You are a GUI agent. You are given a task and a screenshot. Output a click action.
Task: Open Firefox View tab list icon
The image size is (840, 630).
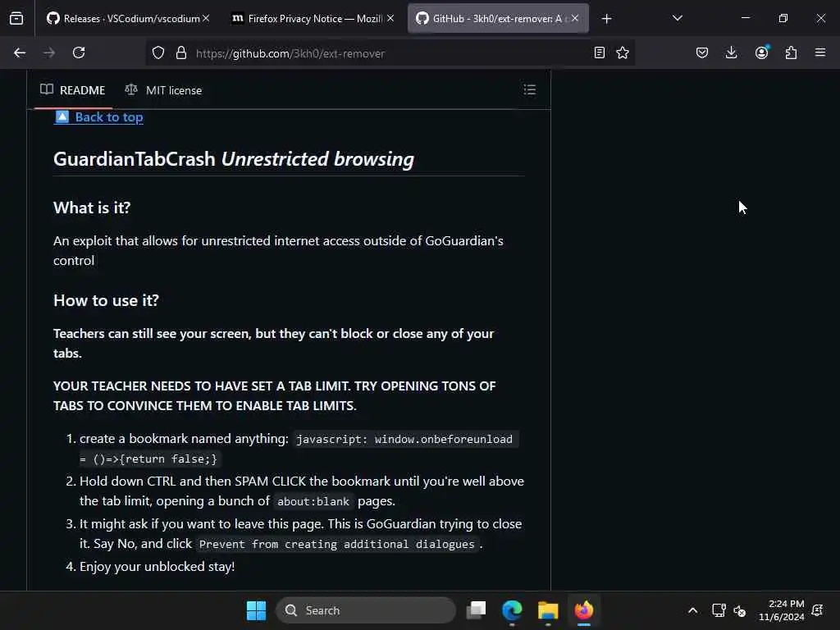pyautogui.click(x=16, y=18)
